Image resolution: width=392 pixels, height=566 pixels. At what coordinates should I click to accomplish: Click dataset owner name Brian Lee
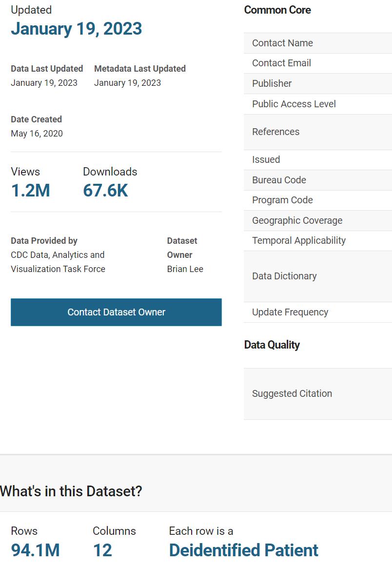coord(185,269)
